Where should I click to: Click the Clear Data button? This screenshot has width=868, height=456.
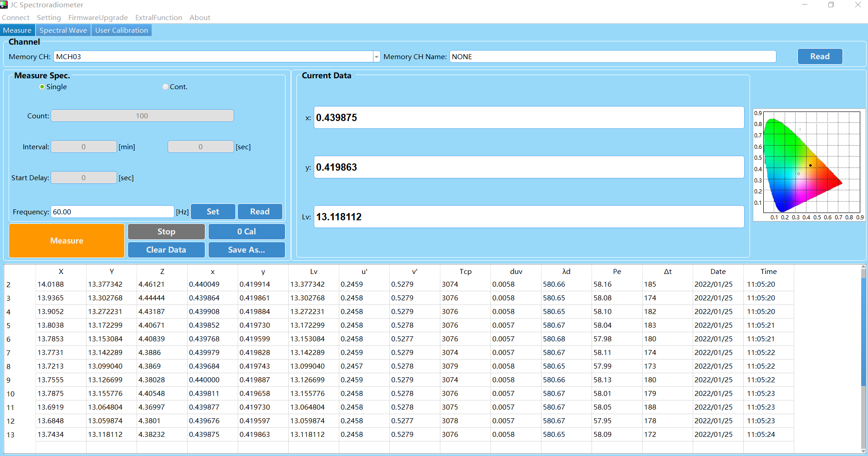[x=166, y=250]
